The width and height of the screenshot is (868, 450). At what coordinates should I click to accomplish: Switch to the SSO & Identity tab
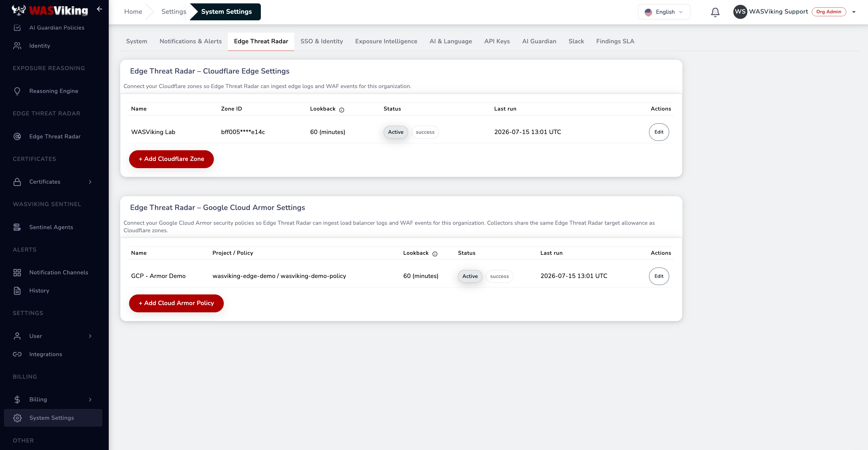[321, 41]
